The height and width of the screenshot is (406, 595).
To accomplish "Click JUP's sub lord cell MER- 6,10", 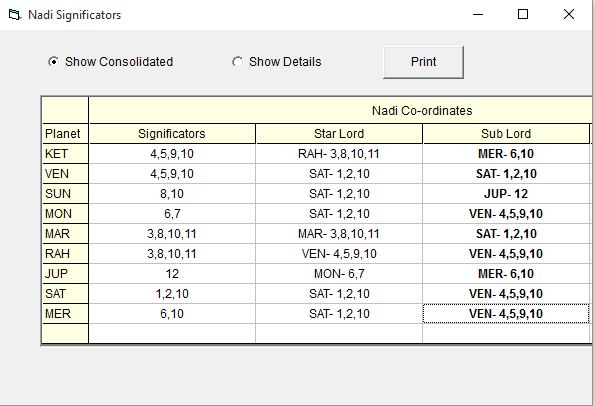I will [506, 274].
